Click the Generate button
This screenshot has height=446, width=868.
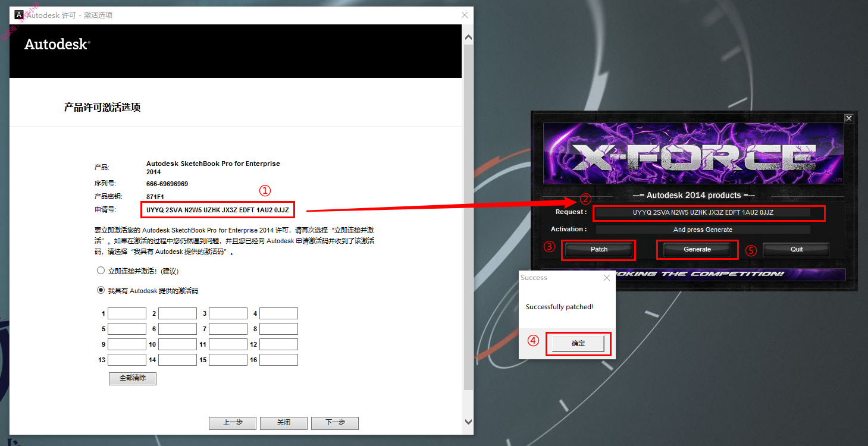(697, 249)
